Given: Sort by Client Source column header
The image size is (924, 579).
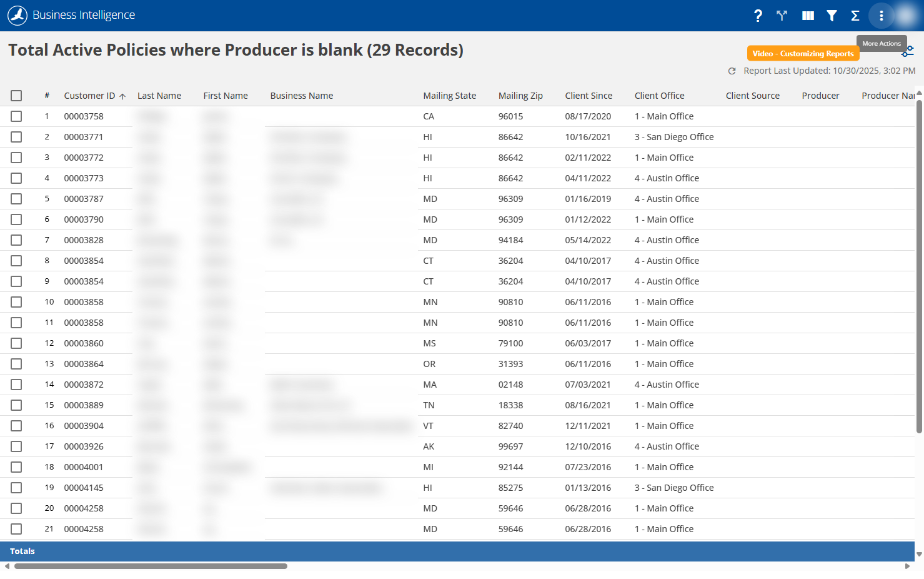Looking at the screenshot, I should pyautogui.click(x=753, y=96).
